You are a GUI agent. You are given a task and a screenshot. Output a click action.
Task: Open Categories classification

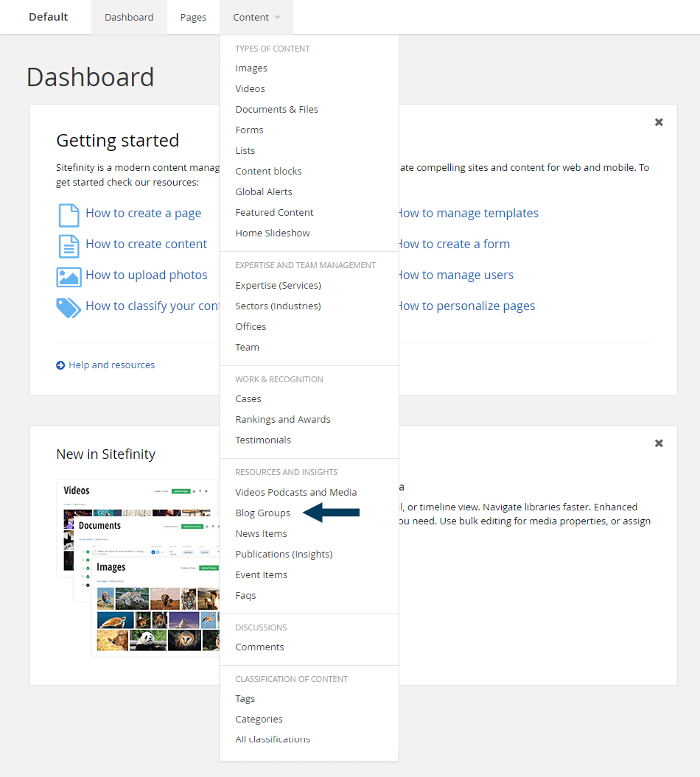pos(259,719)
